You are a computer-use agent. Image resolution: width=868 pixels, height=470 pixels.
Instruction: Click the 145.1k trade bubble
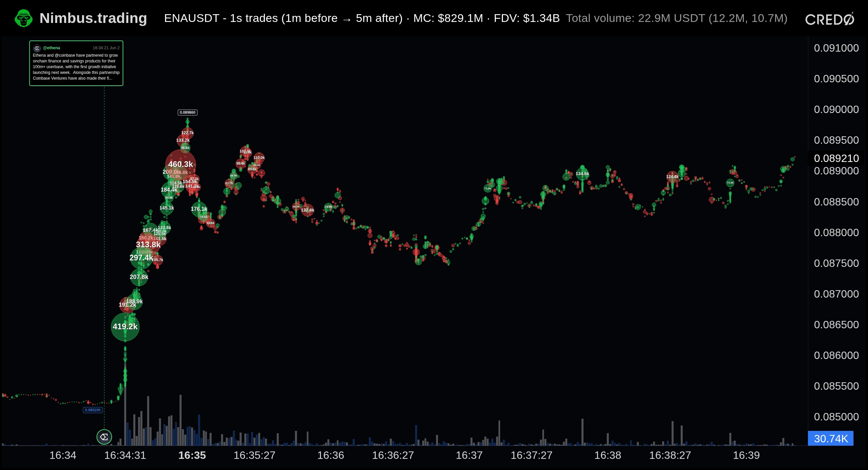pyautogui.click(x=167, y=208)
